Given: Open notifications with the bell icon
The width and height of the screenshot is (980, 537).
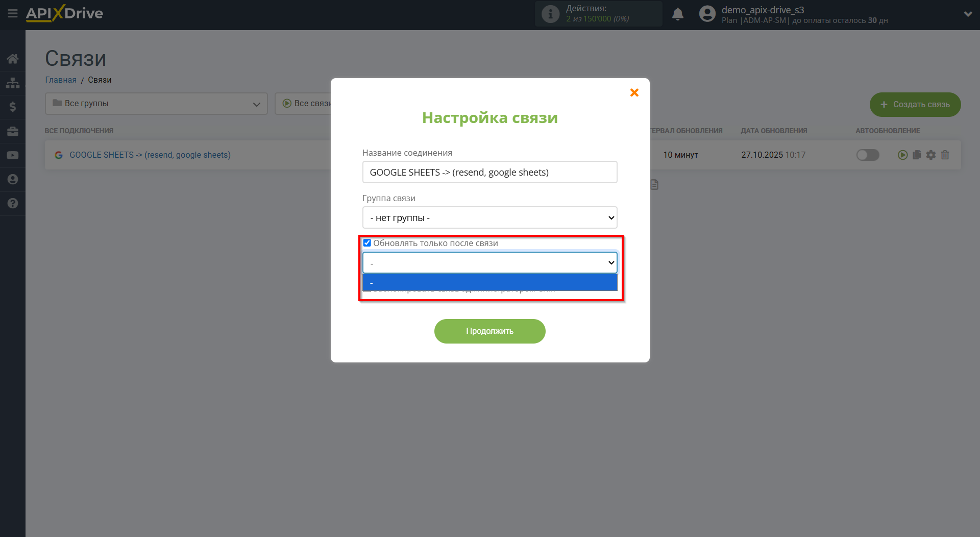Looking at the screenshot, I should pyautogui.click(x=678, y=14).
